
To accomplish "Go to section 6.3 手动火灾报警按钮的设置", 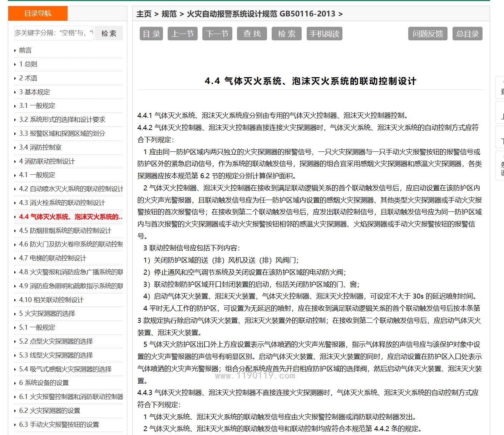I will 59,425.
